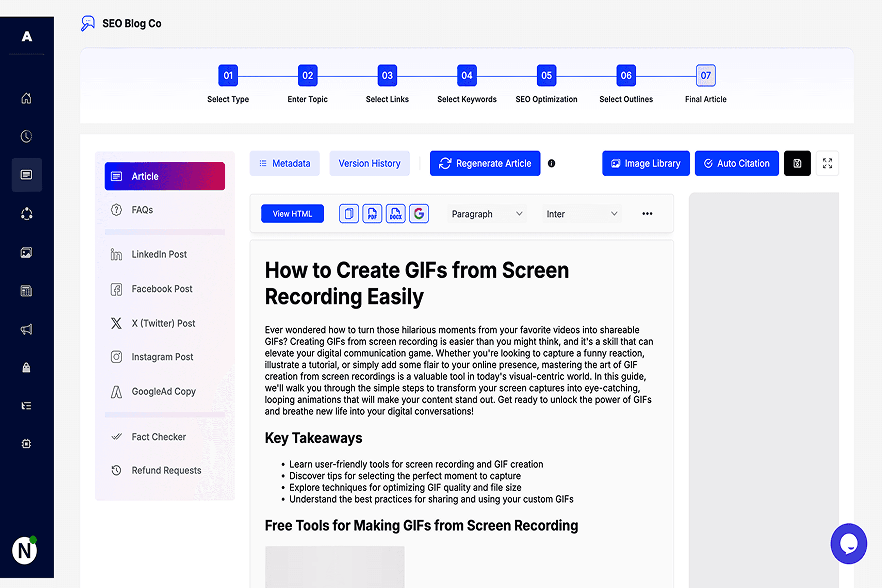Open history clock icon in sidebar
This screenshot has height=588, width=882.
pos(26,136)
